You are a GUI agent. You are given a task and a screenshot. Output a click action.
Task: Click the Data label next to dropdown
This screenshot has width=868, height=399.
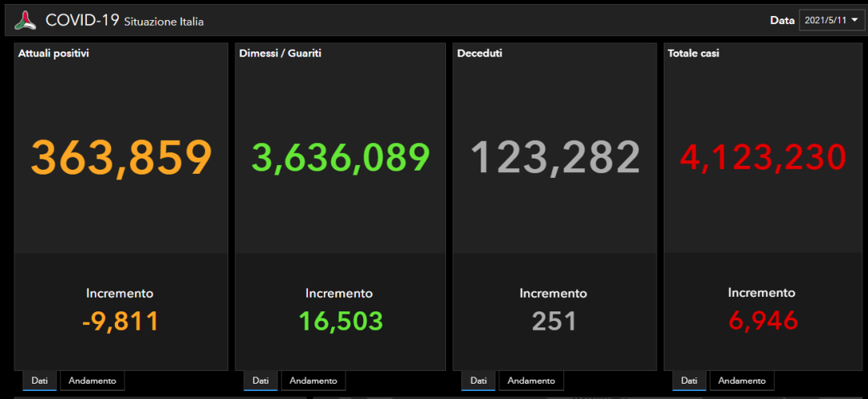coord(782,20)
